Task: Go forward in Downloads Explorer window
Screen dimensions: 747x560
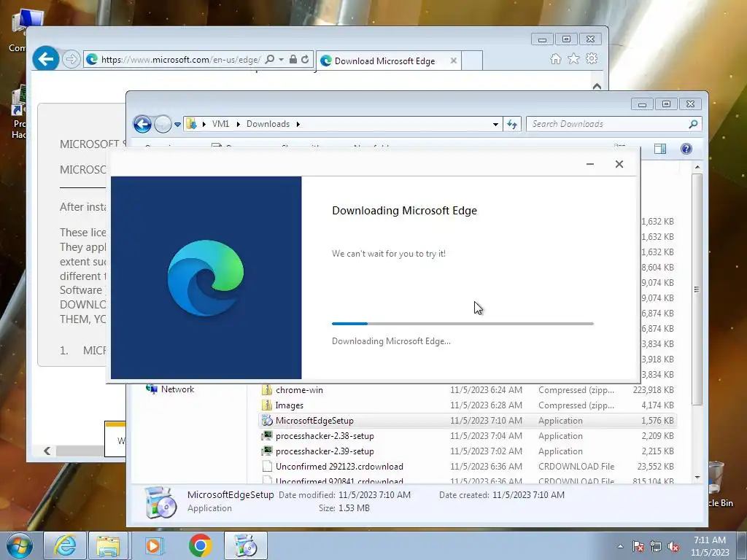Action: (x=163, y=124)
